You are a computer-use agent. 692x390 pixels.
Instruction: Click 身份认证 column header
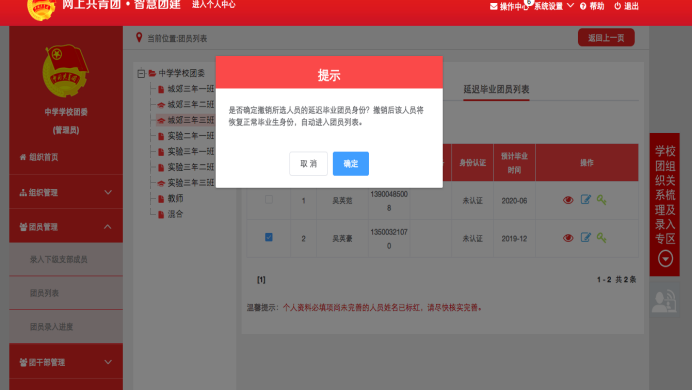472,163
